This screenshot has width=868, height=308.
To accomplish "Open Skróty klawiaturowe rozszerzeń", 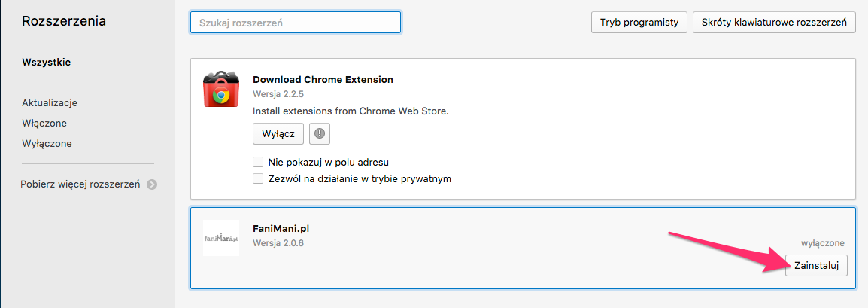I will pos(774,23).
